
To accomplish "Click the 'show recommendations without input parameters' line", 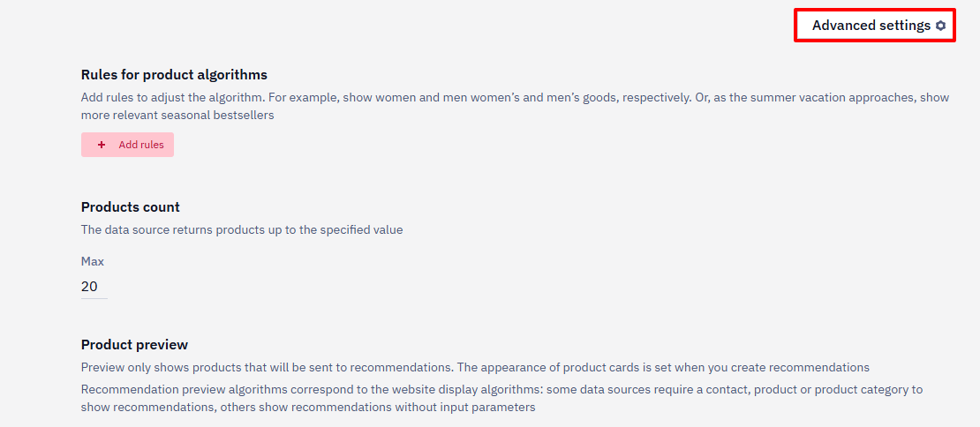I will (308, 407).
